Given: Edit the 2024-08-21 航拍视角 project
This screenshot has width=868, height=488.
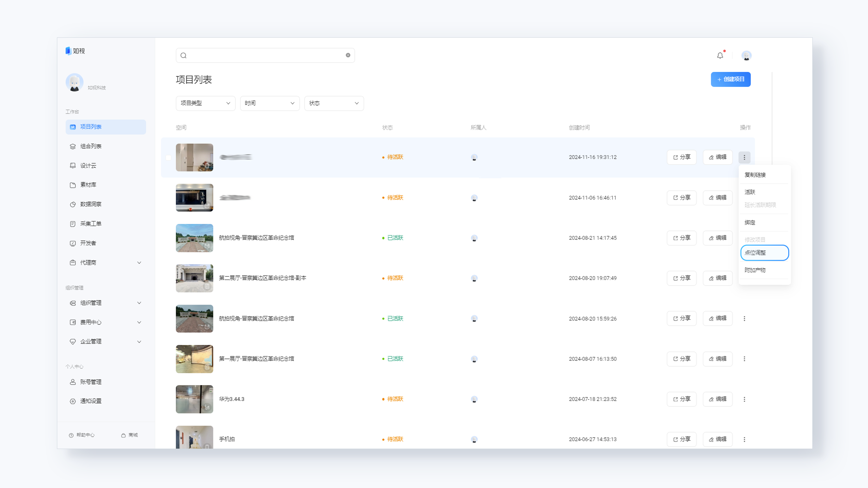Looking at the screenshot, I should (x=717, y=238).
